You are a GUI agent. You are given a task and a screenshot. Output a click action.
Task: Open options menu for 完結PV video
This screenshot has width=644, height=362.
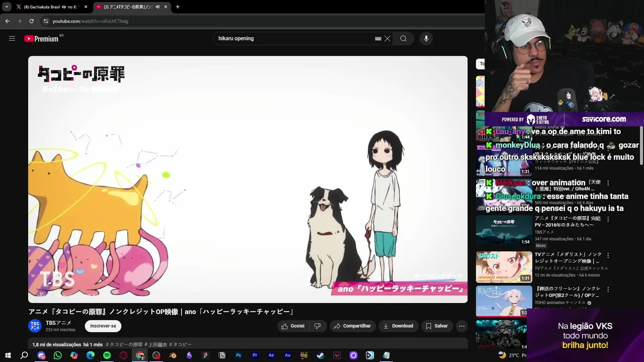[608, 220]
